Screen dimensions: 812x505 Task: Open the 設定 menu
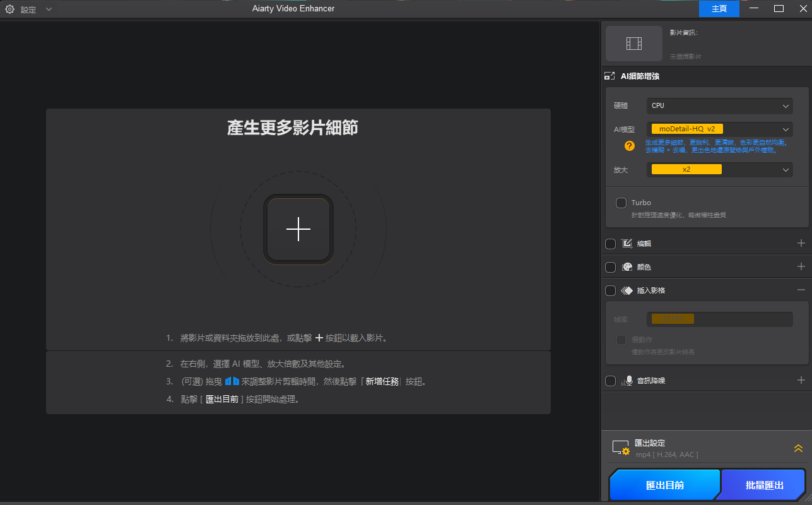point(28,9)
